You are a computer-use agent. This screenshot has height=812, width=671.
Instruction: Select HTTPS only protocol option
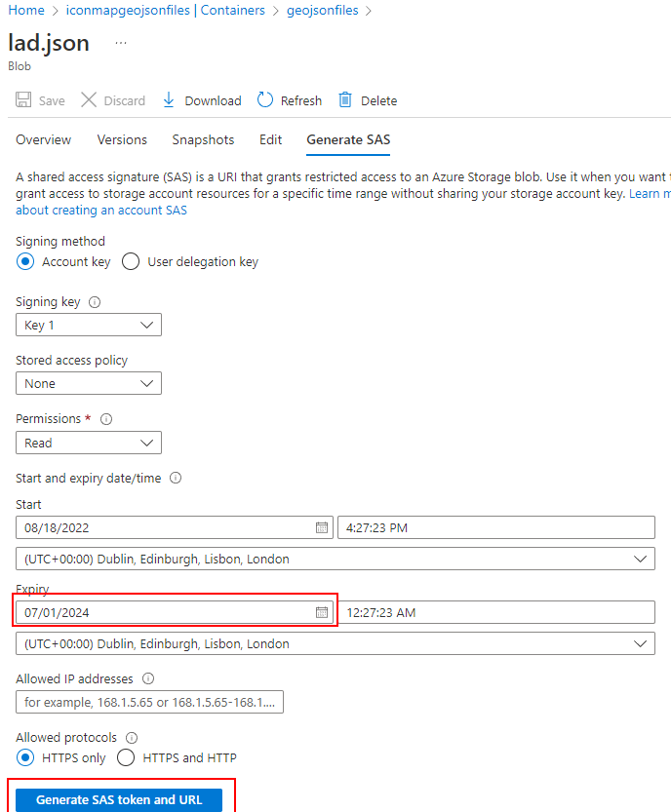(x=25, y=757)
